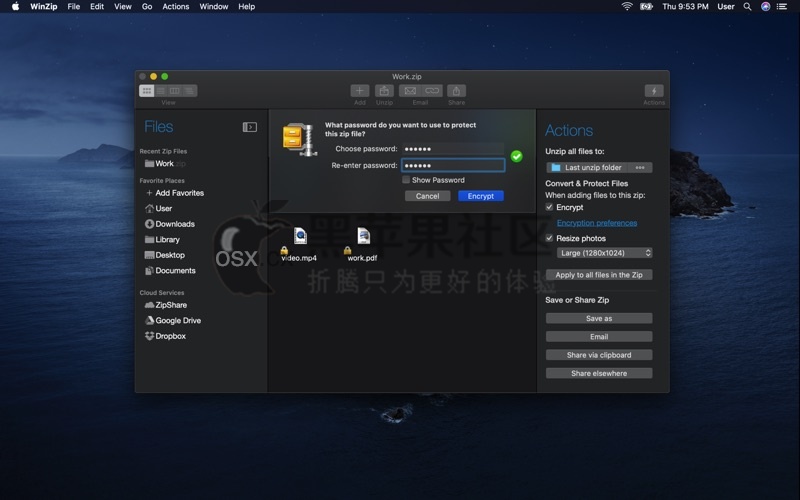Click Add Favorites in sidebar
Viewport: 800px width, 500px height.
175,193
